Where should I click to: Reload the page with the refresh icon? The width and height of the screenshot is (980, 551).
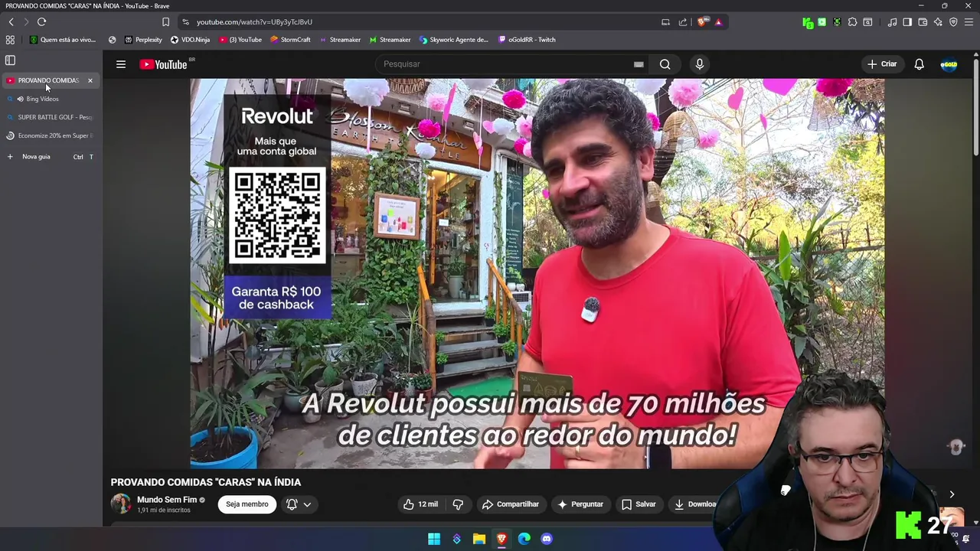(41, 22)
